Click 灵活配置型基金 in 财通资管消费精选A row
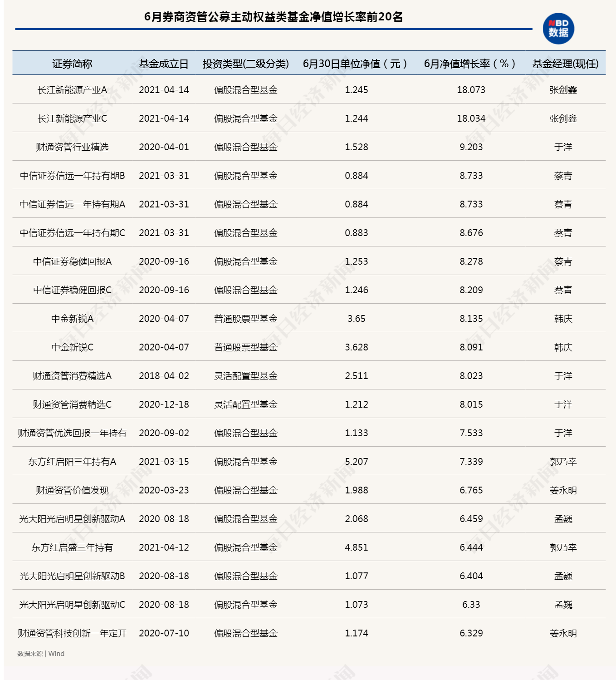This screenshot has height=680, width=616. coord(245,376)
